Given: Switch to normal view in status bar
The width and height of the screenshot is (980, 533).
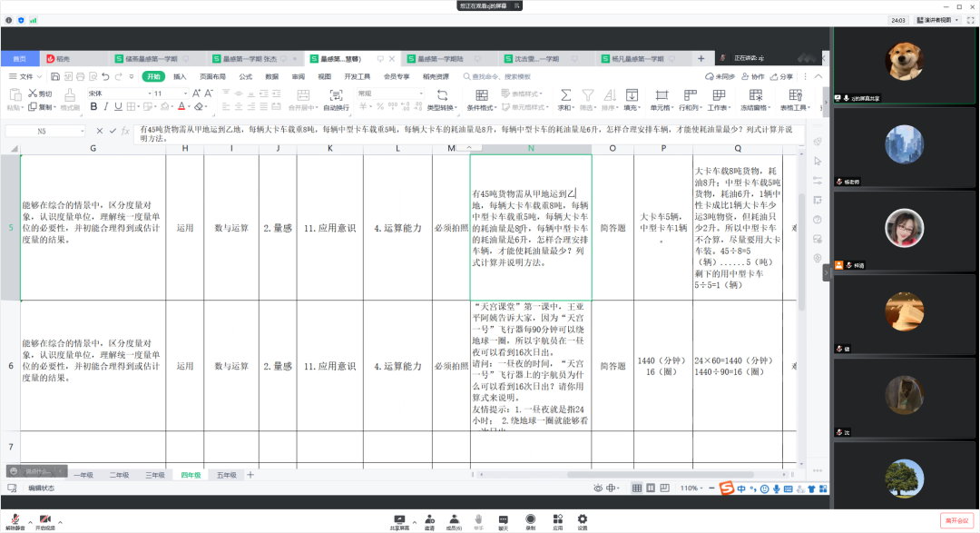Looking at the screenshot, I should click(637, 488).
